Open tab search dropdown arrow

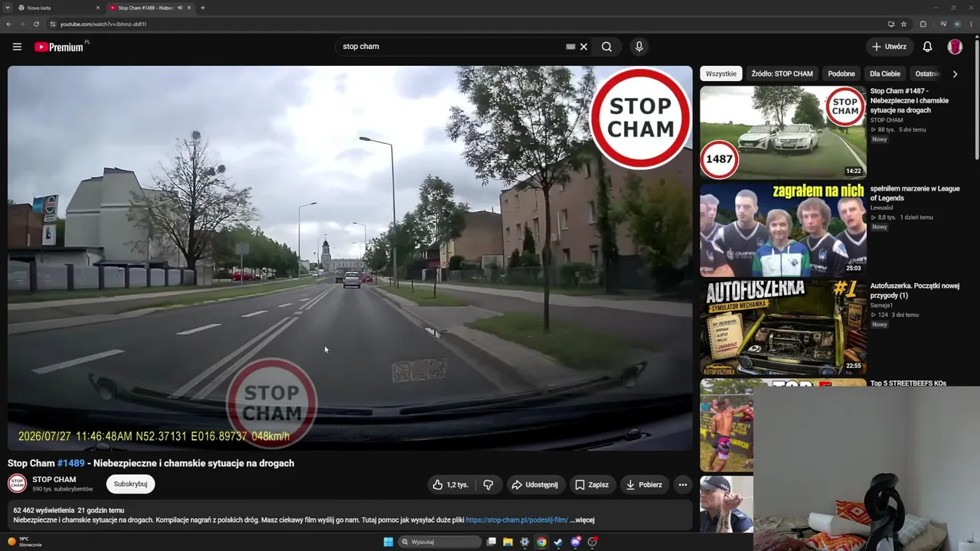[x=8, y=8]
